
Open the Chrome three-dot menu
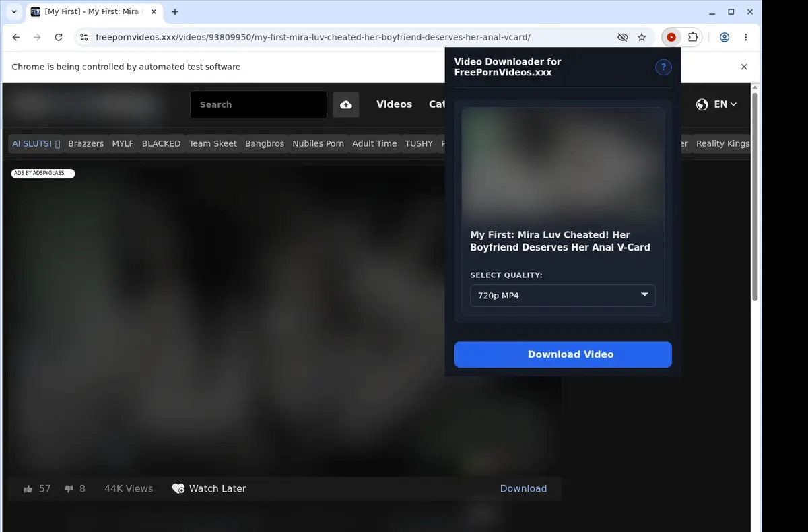point(745,38)
